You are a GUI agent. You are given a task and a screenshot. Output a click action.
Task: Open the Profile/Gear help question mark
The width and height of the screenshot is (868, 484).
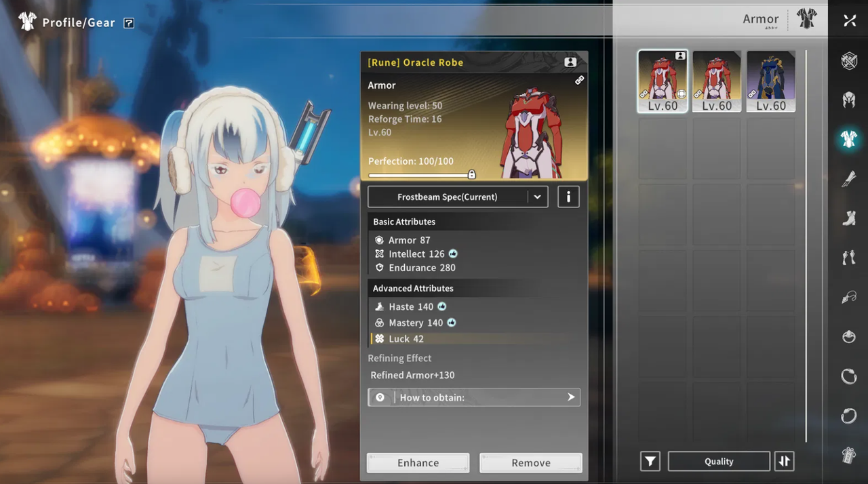click(x=129, y=23)
